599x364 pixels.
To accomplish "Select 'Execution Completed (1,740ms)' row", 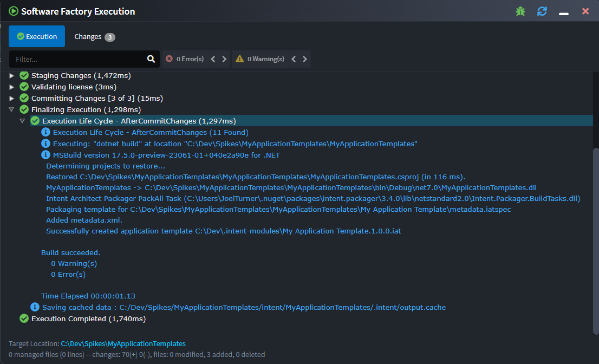I will tap(89, 318).
